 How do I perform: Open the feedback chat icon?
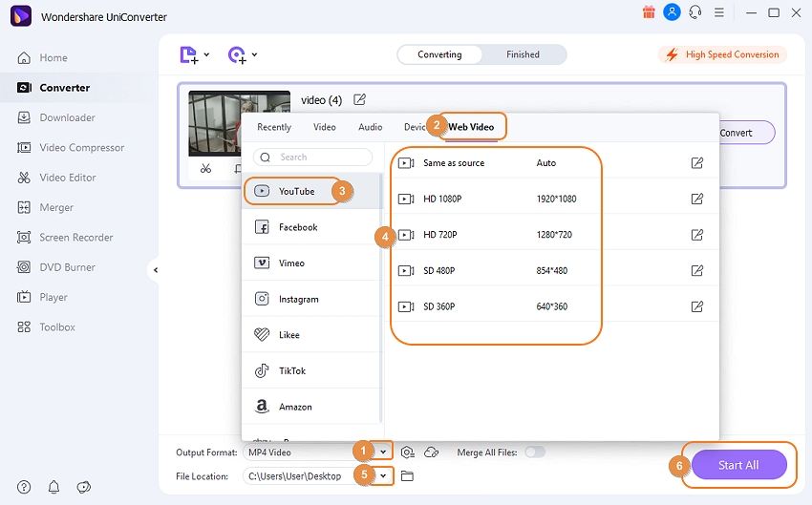pos(84,487)
